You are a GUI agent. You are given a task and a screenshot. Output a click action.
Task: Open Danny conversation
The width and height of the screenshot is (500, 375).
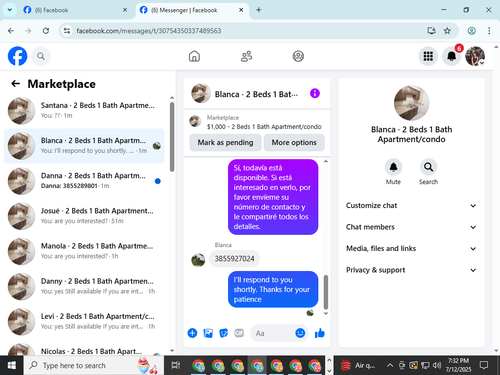84,287
